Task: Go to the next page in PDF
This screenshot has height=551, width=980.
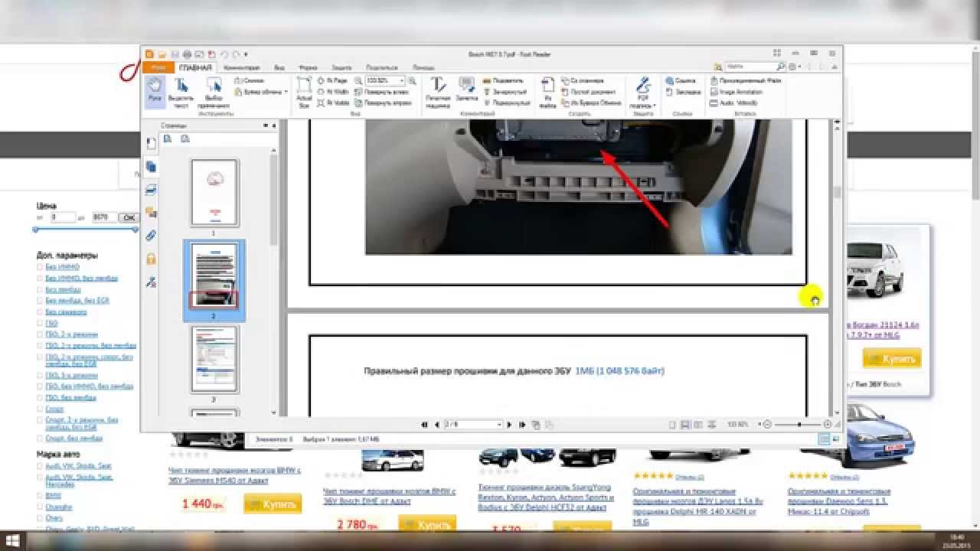Action: click(509, 424)
